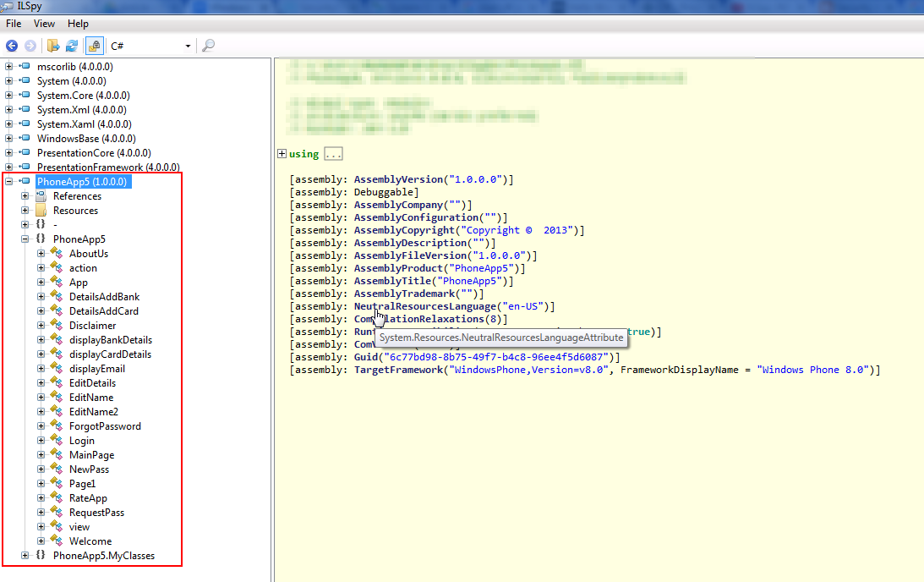Select the PresentationFramework assembly
Screen dimensions: 924x582
pyautogui.click(x=108, y=167)
